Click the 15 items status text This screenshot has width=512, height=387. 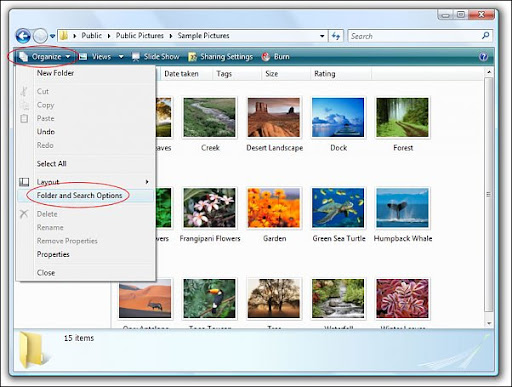(79, 338)
